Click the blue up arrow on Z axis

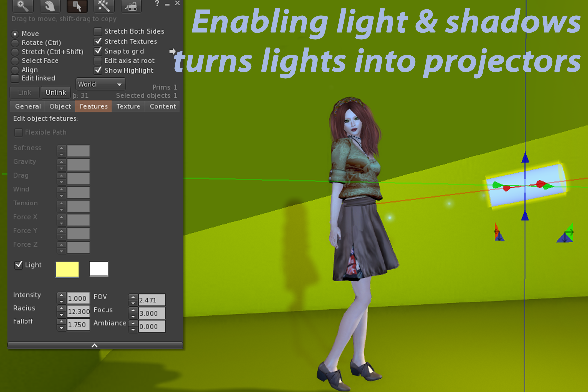(525, 158)
